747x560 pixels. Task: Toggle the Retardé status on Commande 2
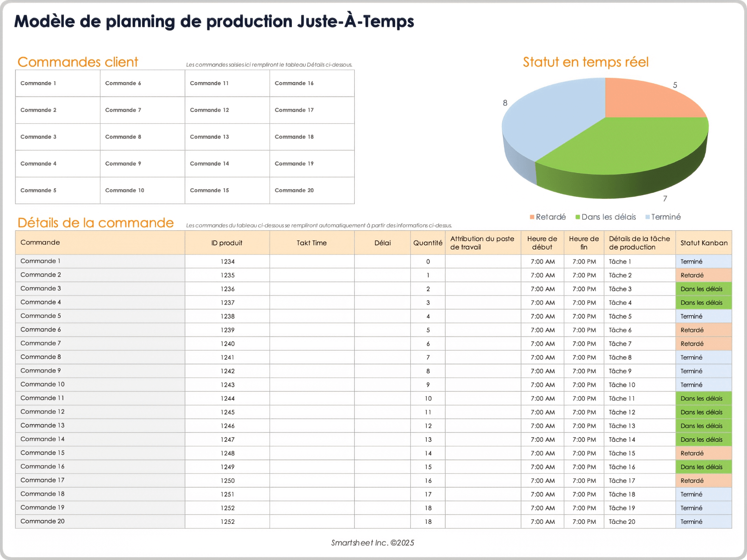coord(703,275)
